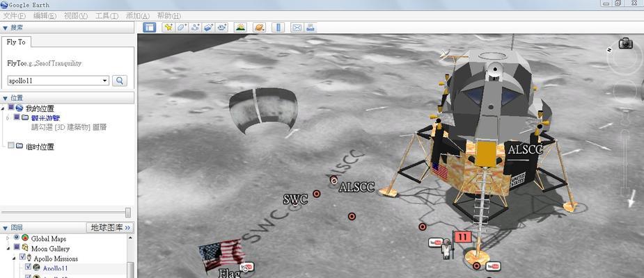Record a tour using the toolbar icon
The height and width of the screenshot is (278, 644).
[222, 28]
